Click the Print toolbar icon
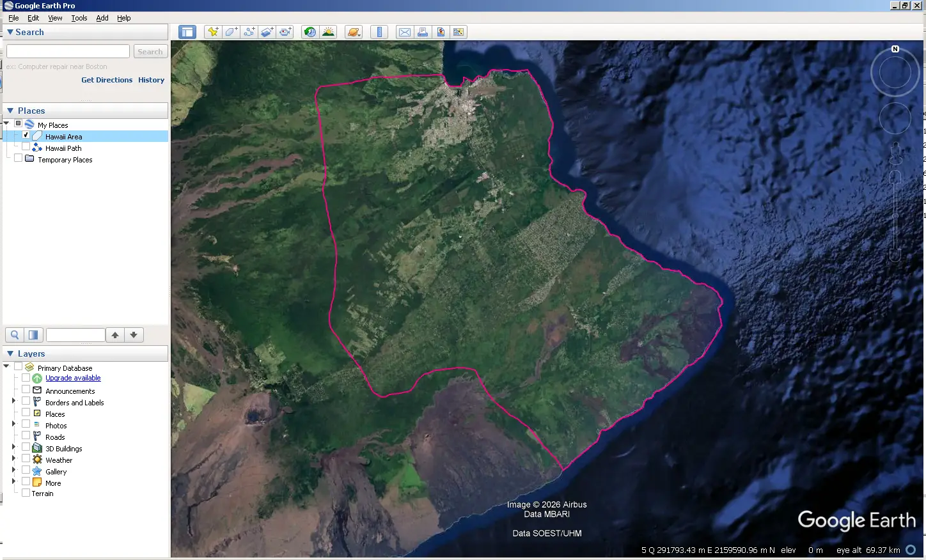The image size is (926, 560). tap(423, 32)
